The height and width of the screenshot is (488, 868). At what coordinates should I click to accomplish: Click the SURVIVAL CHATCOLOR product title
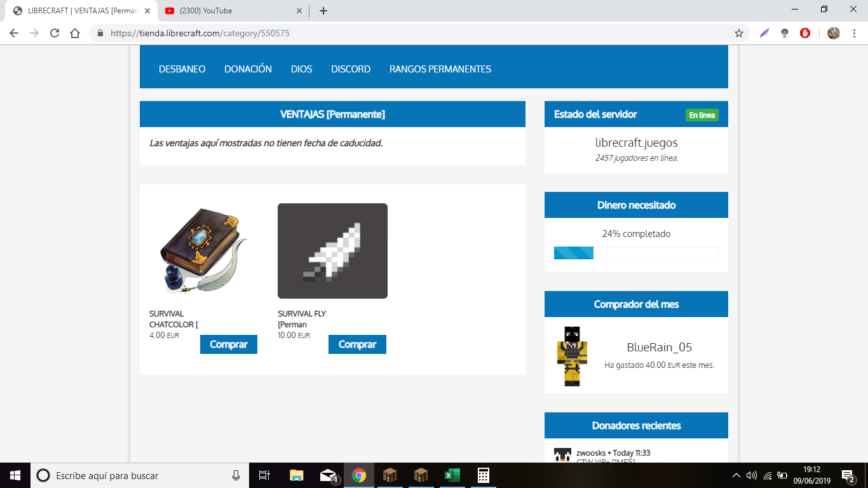(x=174, y=319)
